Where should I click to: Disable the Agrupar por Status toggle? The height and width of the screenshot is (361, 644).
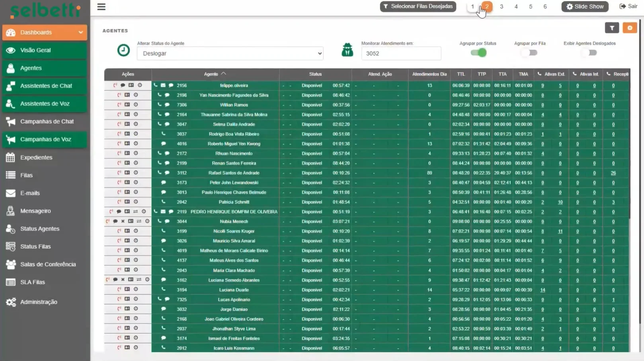click(479, 53)
